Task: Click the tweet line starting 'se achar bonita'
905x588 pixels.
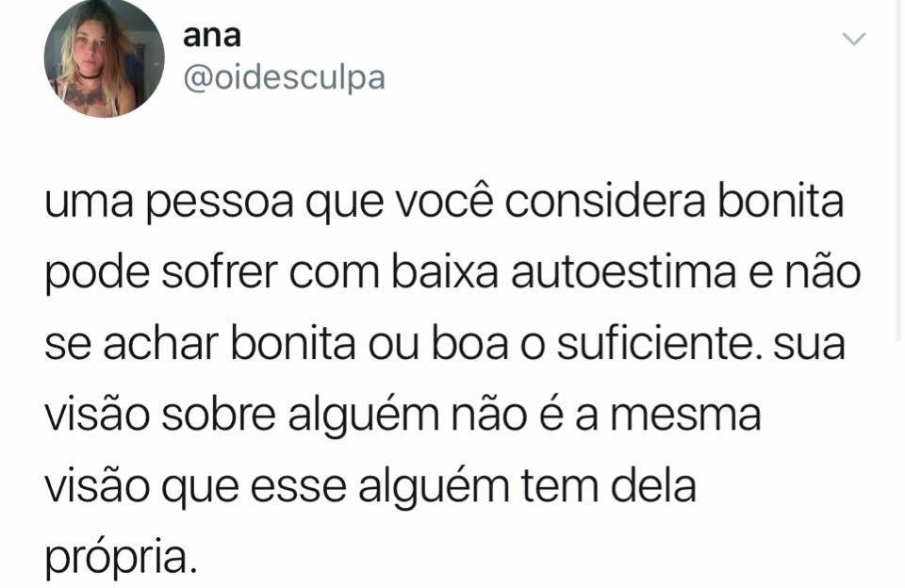Action: point(445,345)
